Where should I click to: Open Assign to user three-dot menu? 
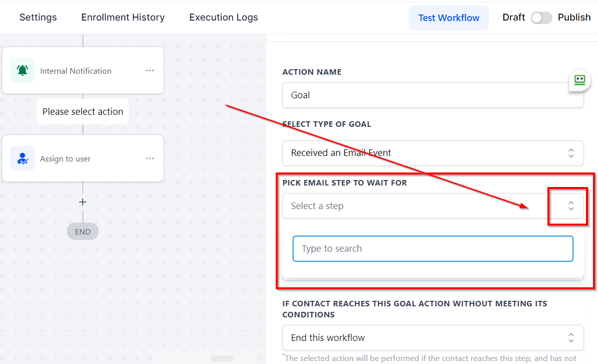click(x=150, y=158)
